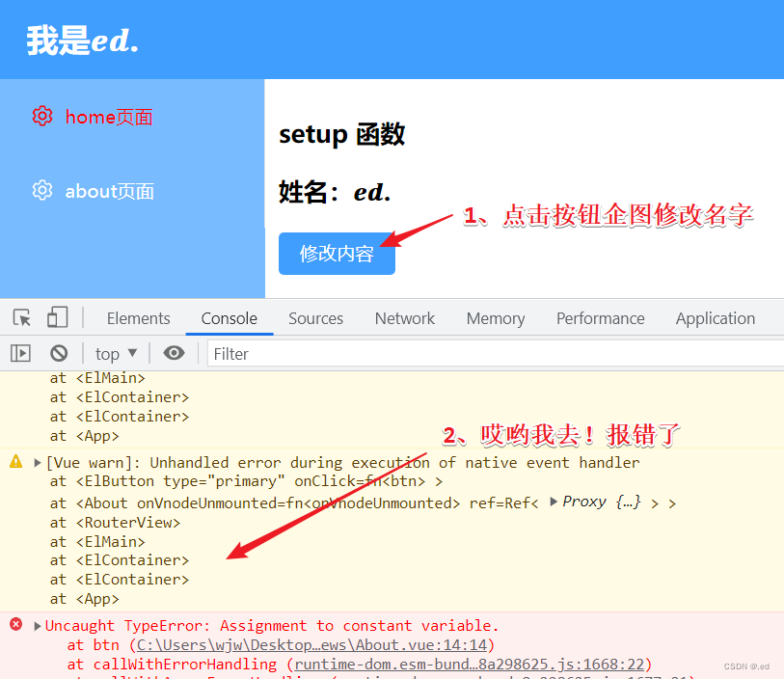Open the runtime-dom.esm-bundler source link
The width and height of the screenshot is (784, 679).
pyautogui.click(x=471, y=665)
